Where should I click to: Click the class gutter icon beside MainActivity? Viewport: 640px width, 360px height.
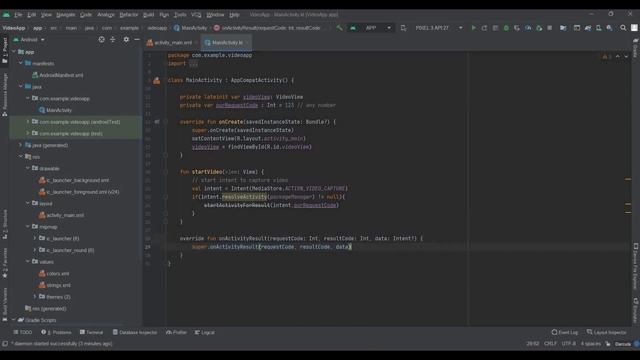157,80
